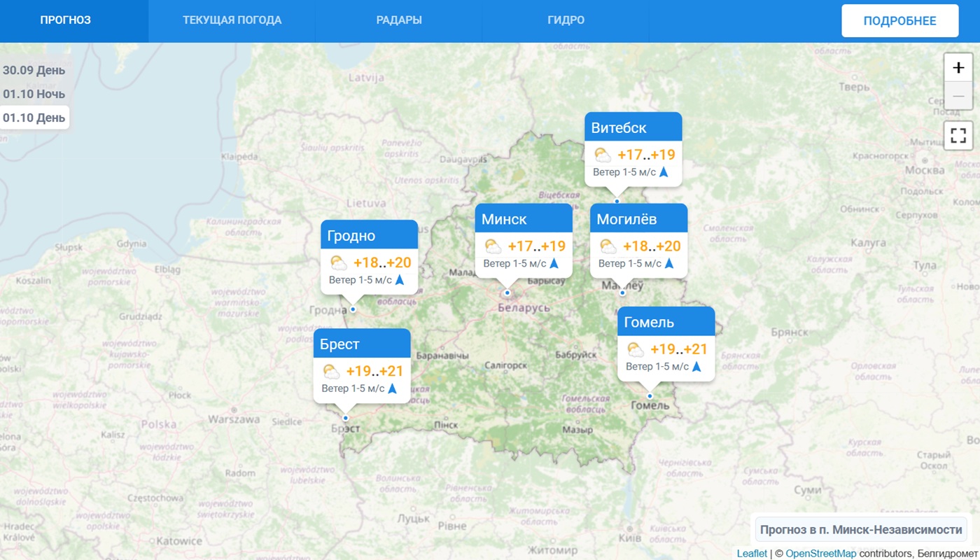Open the РАДАРЫ tab

pos(399,20)
